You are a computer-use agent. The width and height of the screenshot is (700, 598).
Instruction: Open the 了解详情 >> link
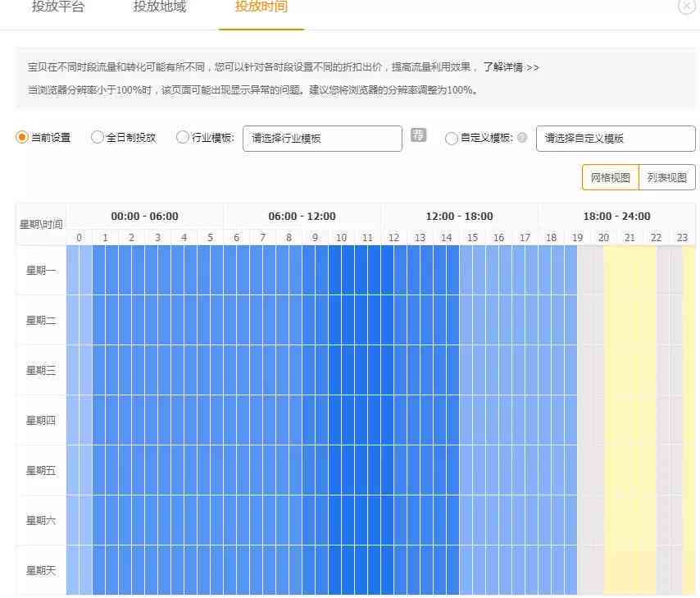(x=511, y=67)
